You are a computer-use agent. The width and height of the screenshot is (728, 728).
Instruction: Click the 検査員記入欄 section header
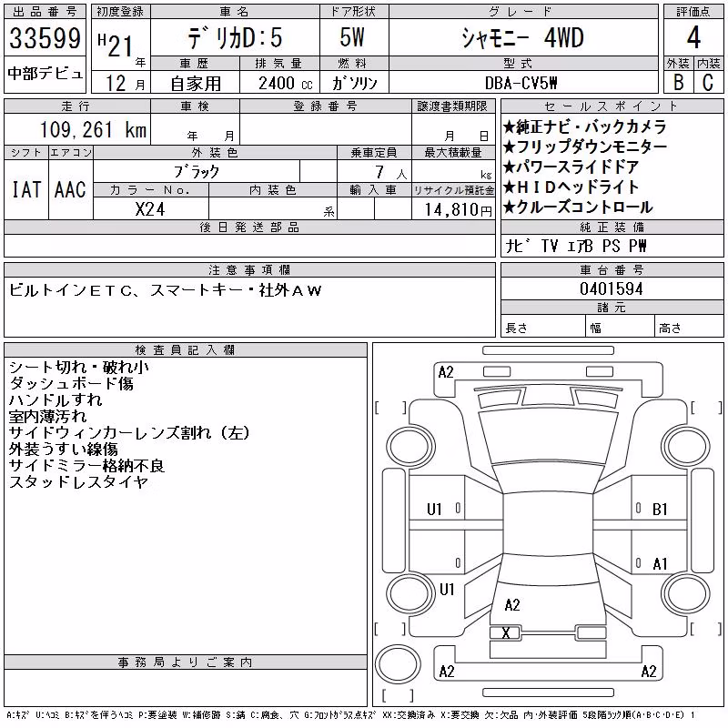click(x=186, y=350)
